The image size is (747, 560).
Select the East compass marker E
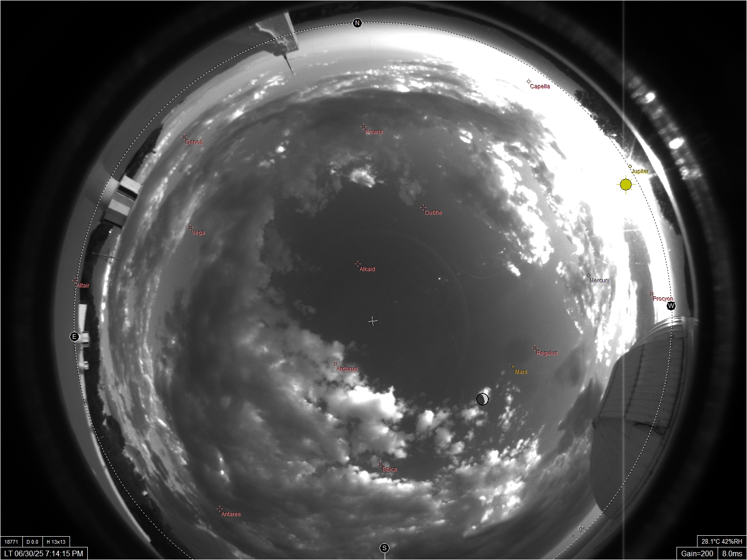pos(74,336)
